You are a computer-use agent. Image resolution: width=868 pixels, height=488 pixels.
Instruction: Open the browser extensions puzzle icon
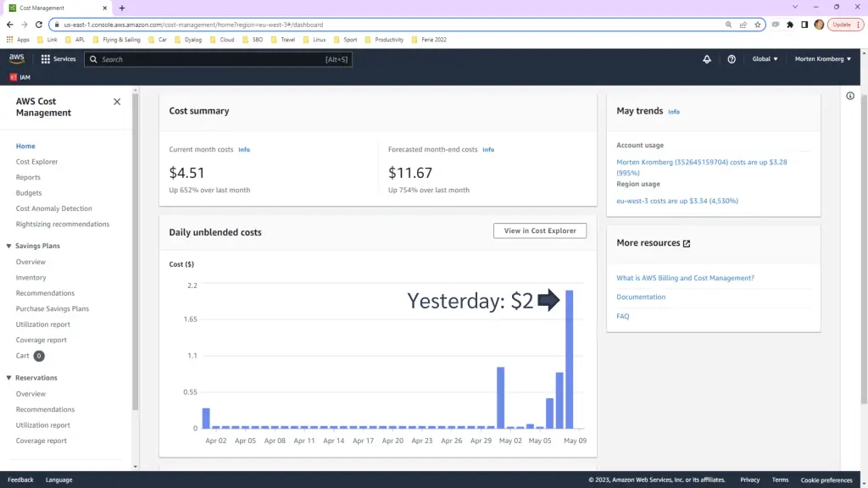pyautogui.click(x=790, y=25)
